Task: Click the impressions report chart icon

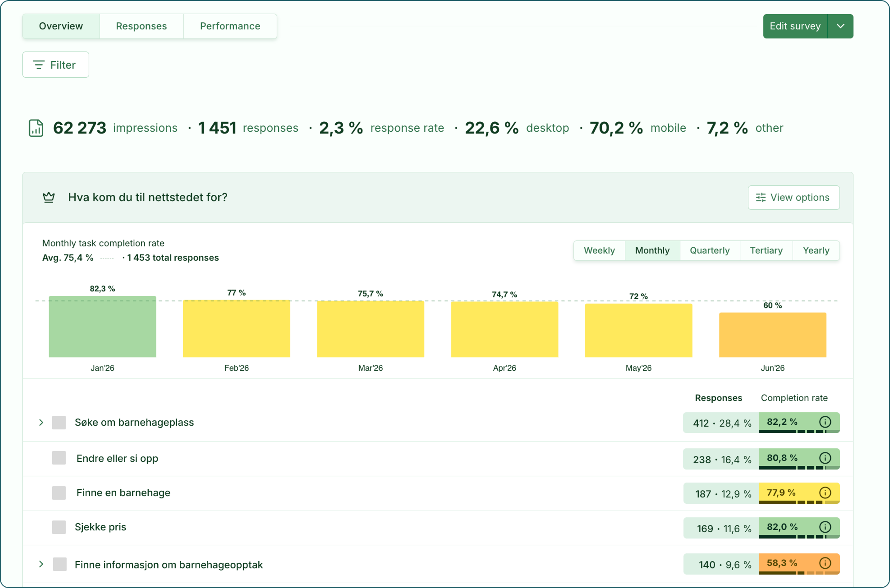Action: coord(36,128)
